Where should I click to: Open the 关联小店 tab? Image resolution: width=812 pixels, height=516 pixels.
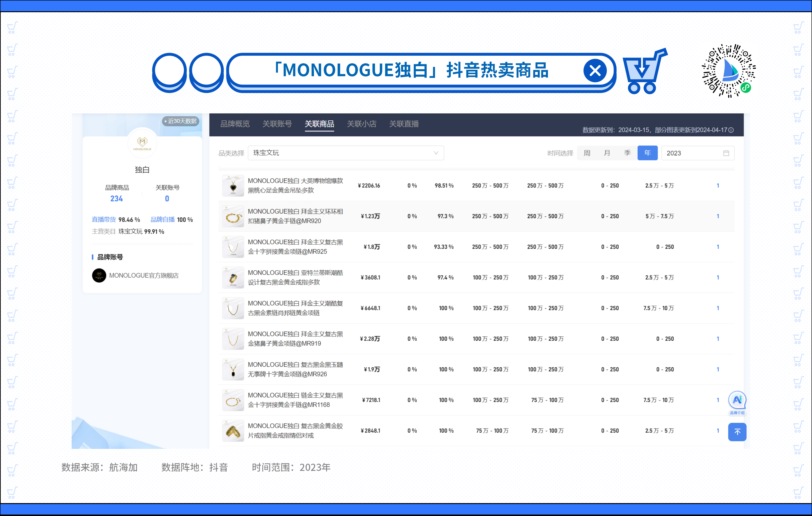click(x=361, y=124)
